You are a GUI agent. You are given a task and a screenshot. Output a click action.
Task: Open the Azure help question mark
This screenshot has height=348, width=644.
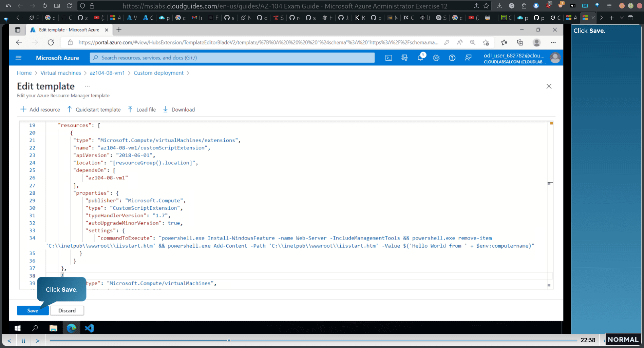452,58
